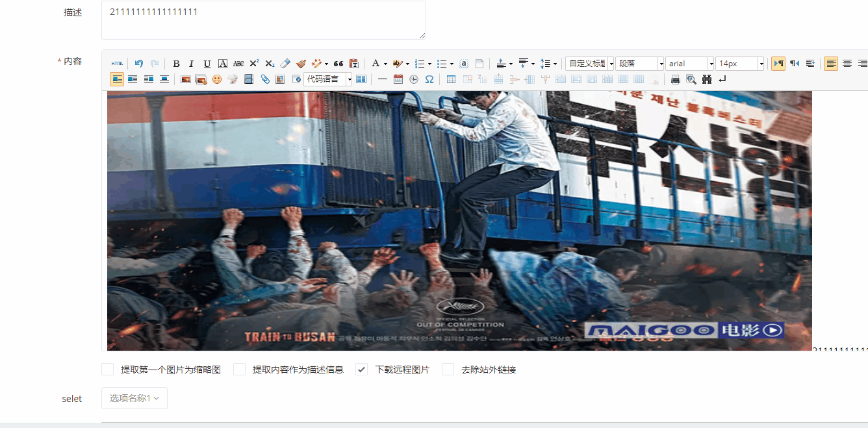868x428 pixels.
Task: Set left-to-right text direction
Action: tap(778, 64)
